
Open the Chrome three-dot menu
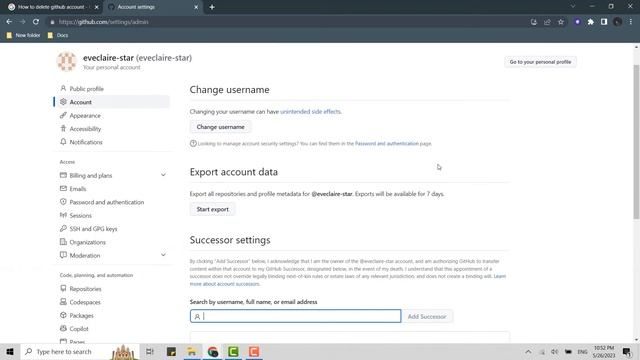tap(631, 22)
